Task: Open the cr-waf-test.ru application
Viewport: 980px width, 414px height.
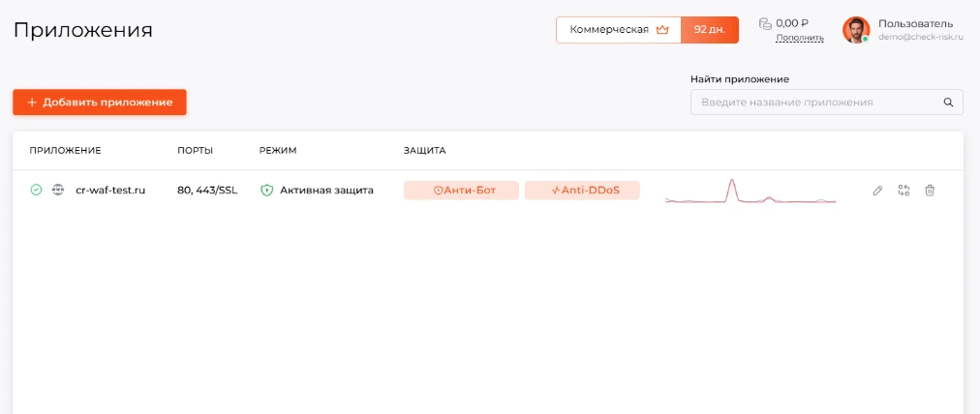Action: click(110, 191)
